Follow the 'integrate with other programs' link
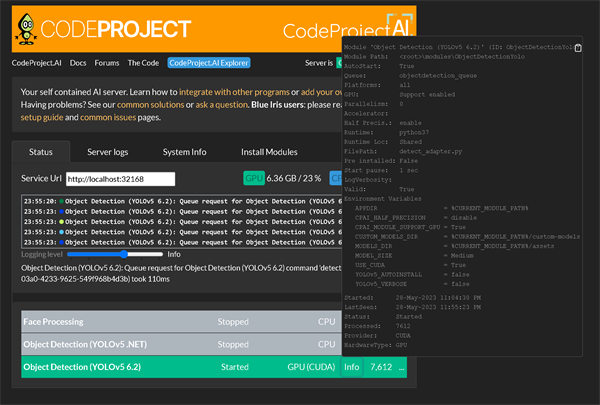Viewport: 600px width, 405px height. click(x=234, y=92)
